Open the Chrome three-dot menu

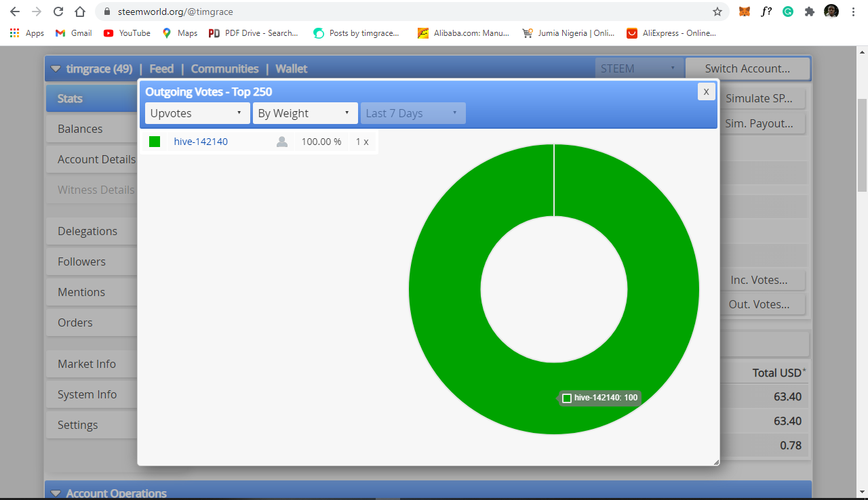point(852,12)
